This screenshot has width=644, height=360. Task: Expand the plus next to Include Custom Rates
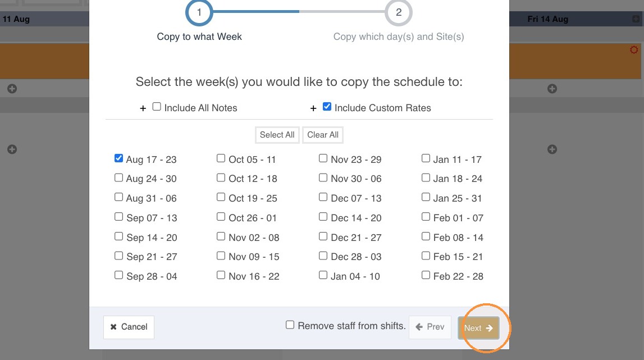313,108
